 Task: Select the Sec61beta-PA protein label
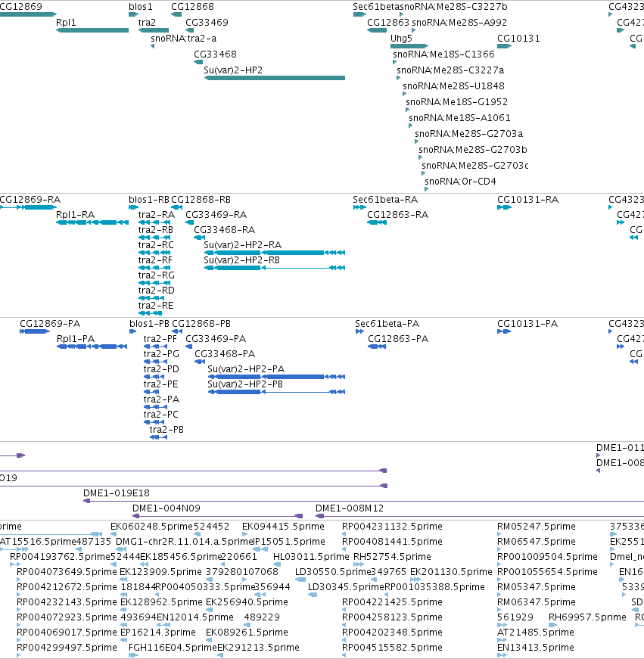(x=387, y=324)
